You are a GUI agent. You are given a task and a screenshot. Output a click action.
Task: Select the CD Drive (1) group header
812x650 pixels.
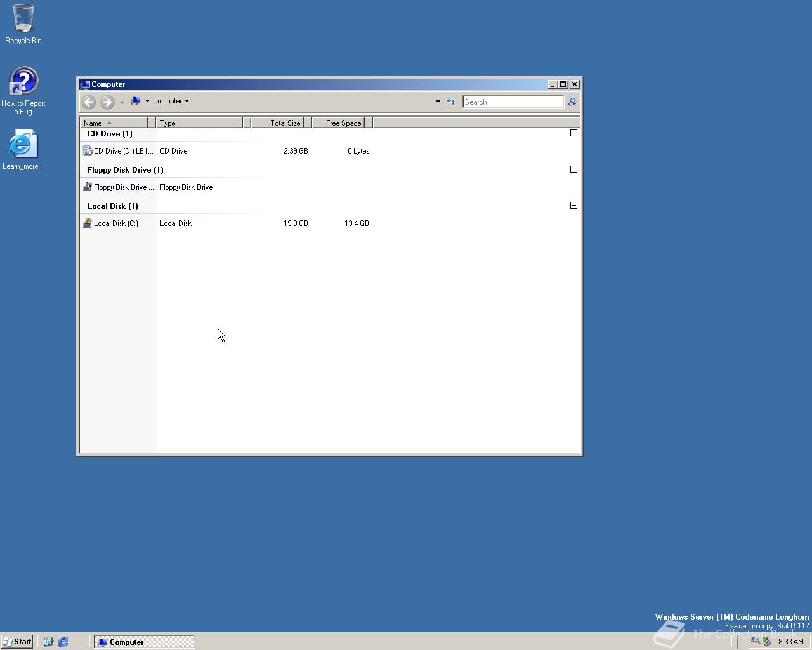click(x=110, y=134)
